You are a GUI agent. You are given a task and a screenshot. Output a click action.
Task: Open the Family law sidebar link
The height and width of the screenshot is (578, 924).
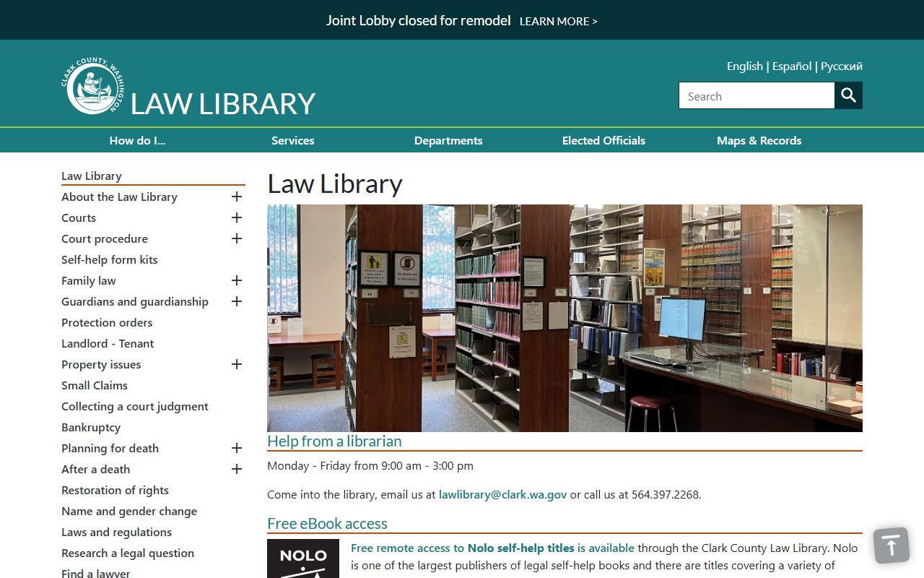(89, 280)
